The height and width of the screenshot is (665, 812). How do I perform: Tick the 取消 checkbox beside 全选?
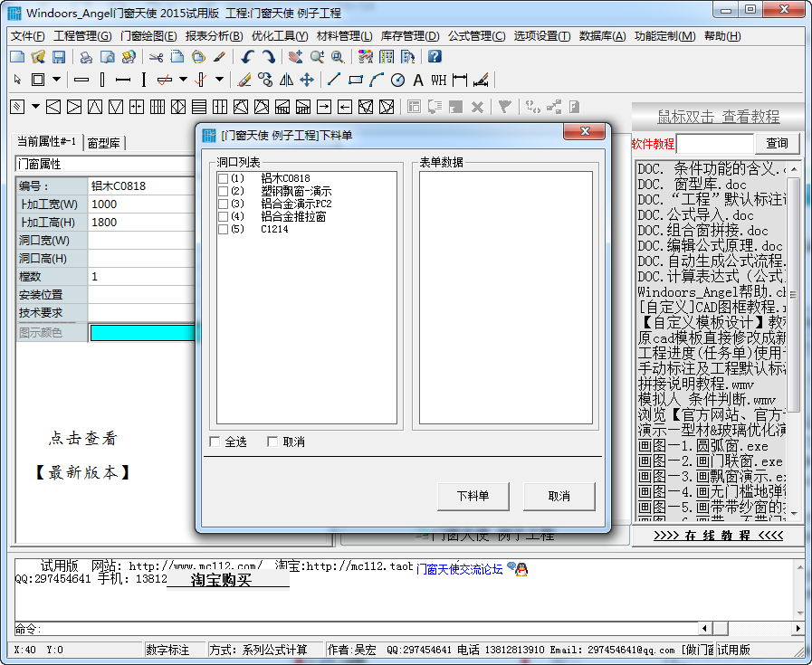(272, 442)
